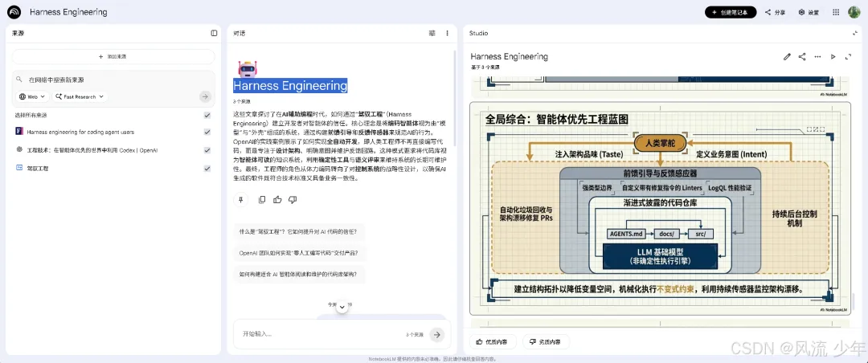Submit source search with arrow button
The image size is (868, 363).
coord(206,96)
